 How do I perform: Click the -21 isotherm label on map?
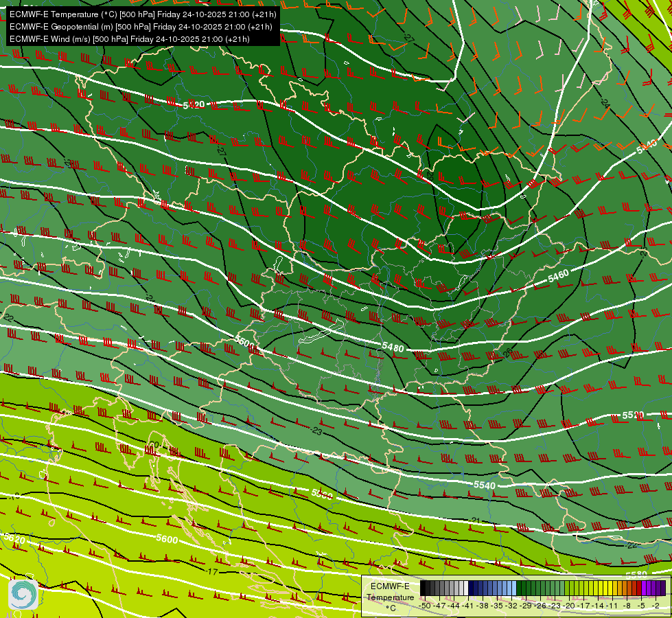click(475, 520)
